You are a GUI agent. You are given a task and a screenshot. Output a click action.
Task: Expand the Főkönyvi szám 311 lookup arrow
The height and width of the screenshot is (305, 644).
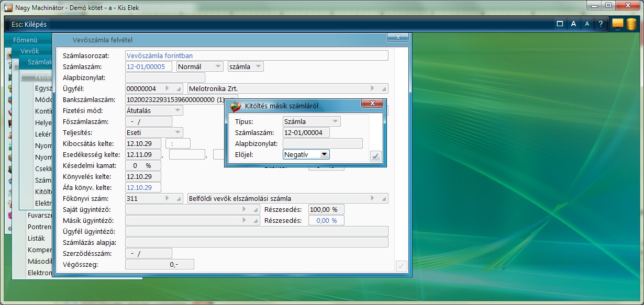(x=168, y=198)
